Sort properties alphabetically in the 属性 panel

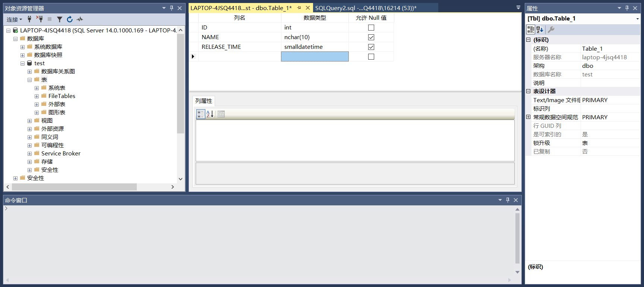pyautogui.click(x=540, y=29)
